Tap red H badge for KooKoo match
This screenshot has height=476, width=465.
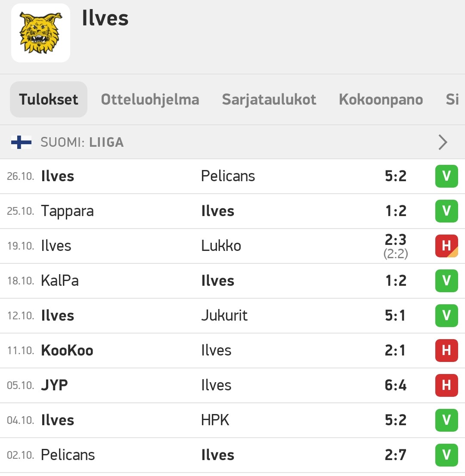coord(446,350)
